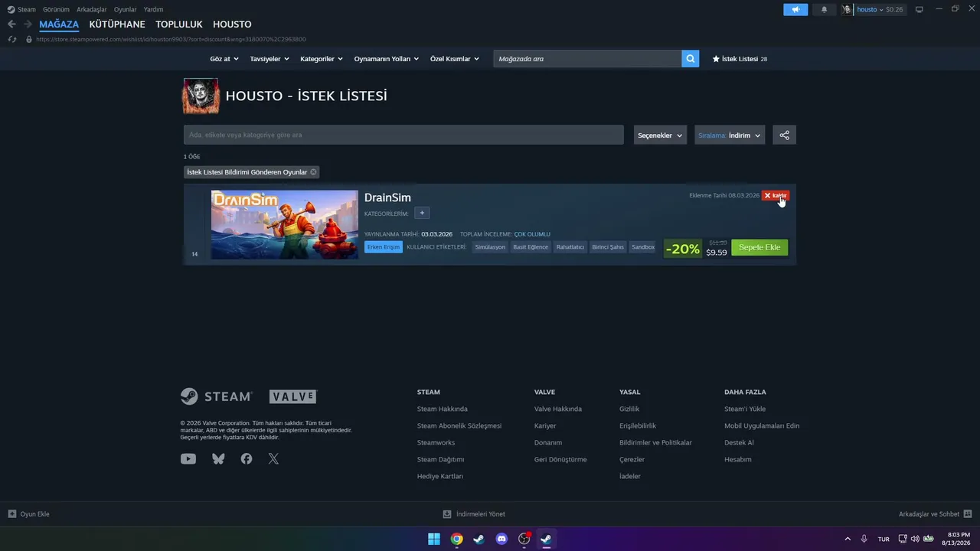The image size is (980, 551).
Task: Click the Oyun Ekle plus icon
Action: pos(12,514)
